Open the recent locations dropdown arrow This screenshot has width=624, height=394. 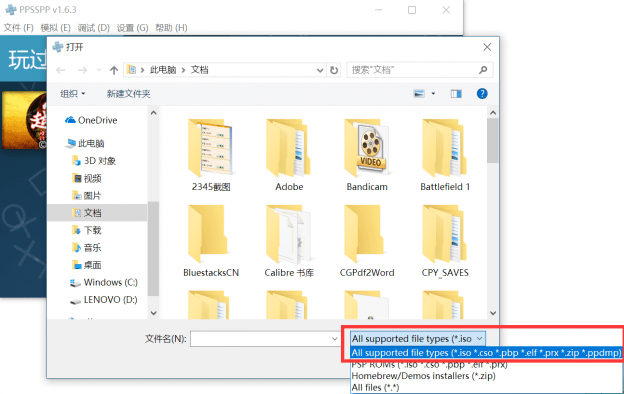pos(99,70)
